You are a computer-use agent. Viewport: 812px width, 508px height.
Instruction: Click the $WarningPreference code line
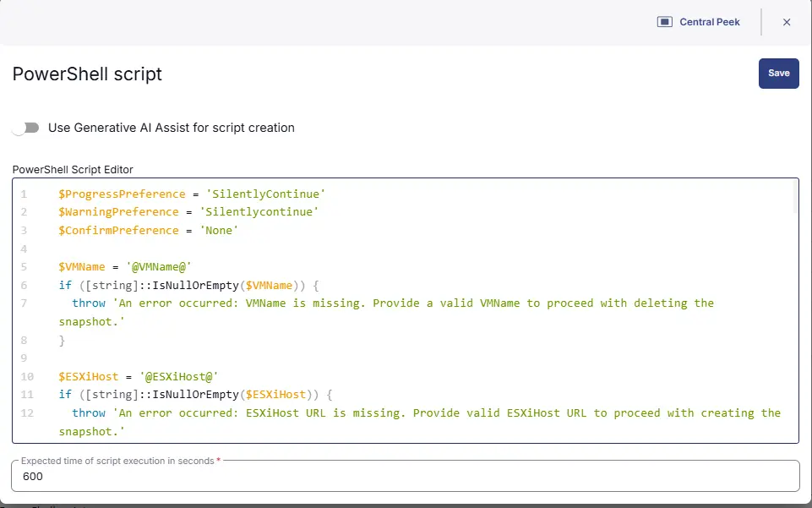(x=188, y=212)
